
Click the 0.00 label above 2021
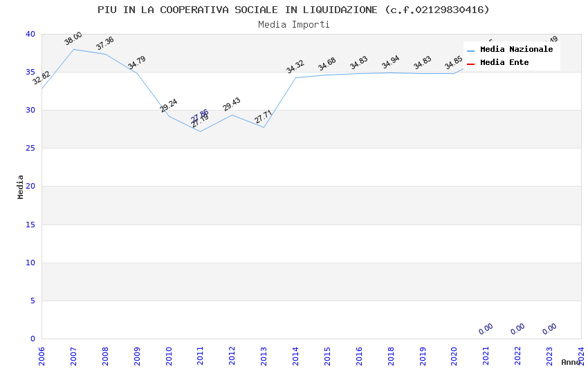pos(486,329)
